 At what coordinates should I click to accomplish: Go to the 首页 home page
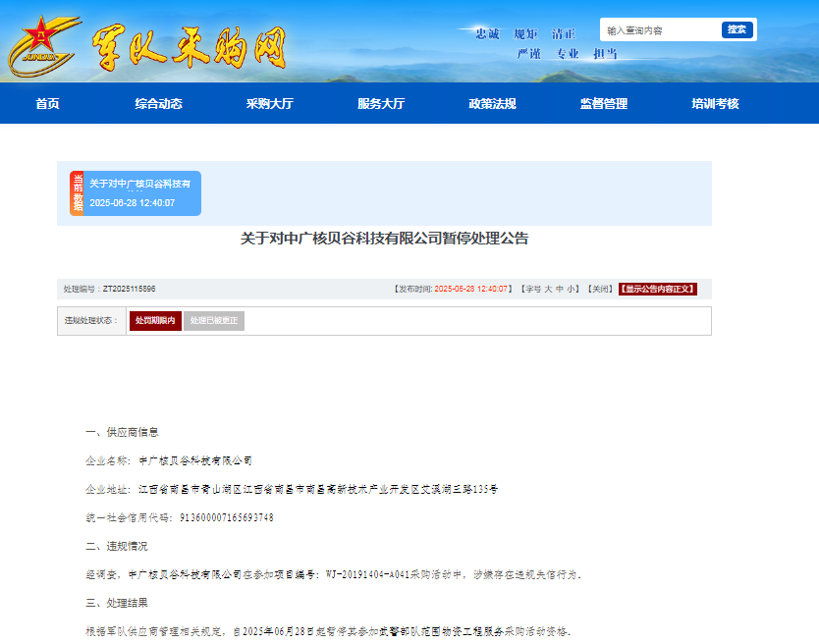(x=47, y=103)
